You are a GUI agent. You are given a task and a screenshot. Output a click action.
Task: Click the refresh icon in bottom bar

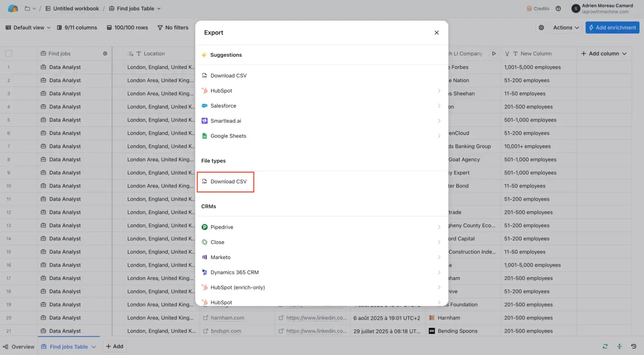click(x=605, y=346)
